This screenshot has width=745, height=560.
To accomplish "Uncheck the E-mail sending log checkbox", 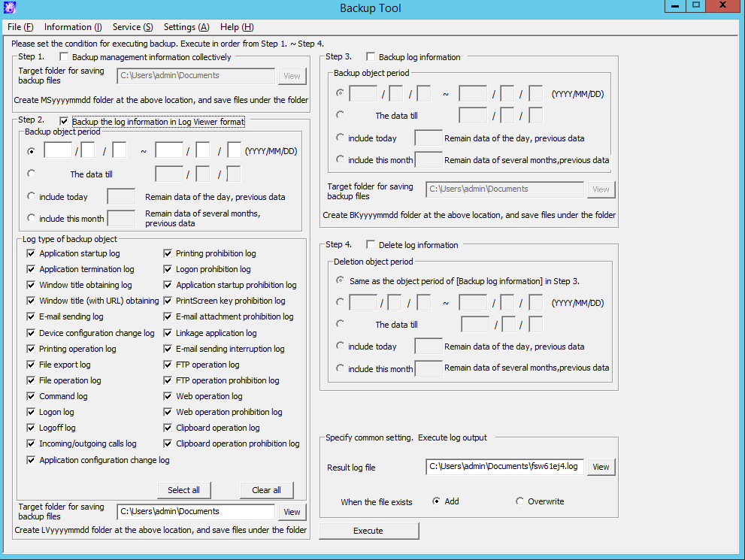I will (x=31, y=316).
